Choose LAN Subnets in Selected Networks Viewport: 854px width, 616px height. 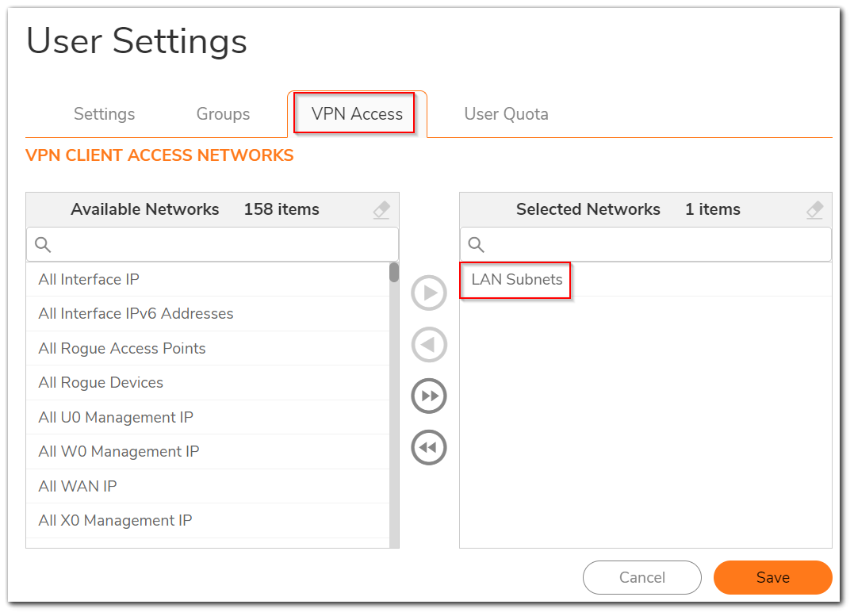point(516,279)
